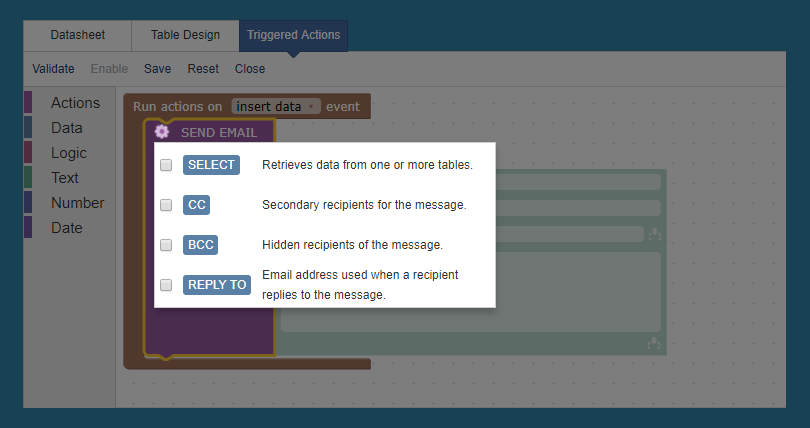Click the insert icon below message body
Viewport: 810px width, 428px height.
654,343
